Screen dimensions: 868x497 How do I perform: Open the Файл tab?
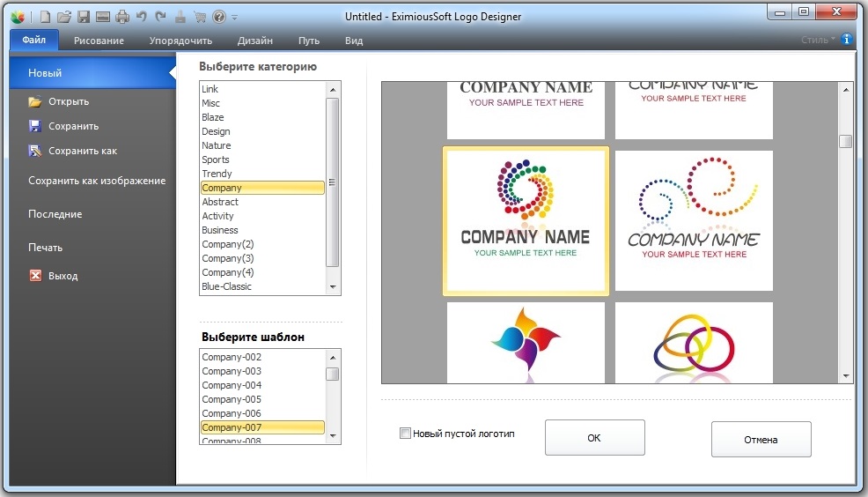pos(34,40)
